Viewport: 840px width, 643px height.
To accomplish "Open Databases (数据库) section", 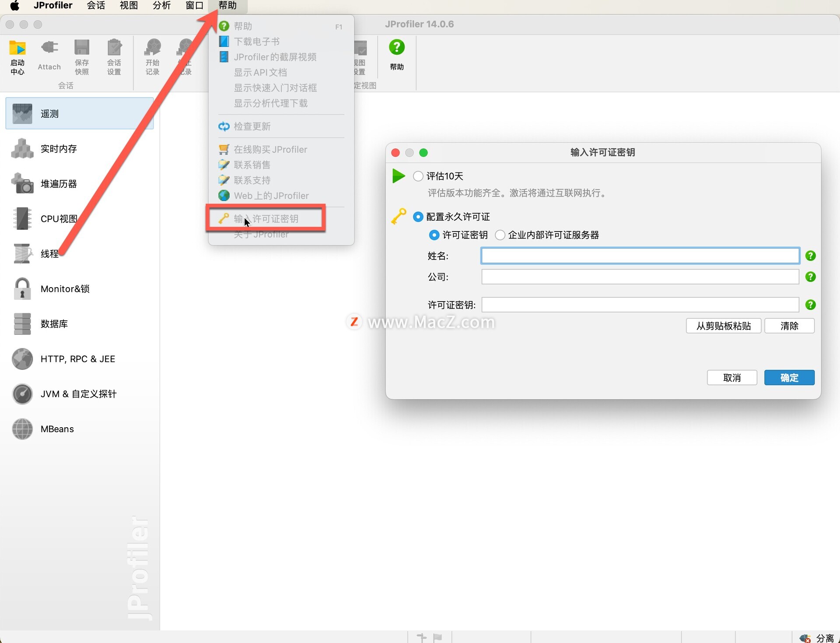I will (79, 324).
